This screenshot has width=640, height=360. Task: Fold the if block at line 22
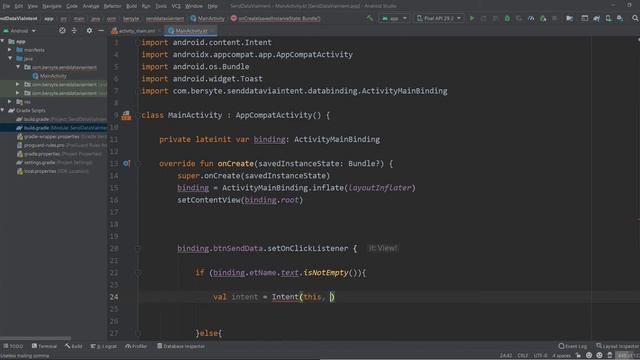pos(138,273)
